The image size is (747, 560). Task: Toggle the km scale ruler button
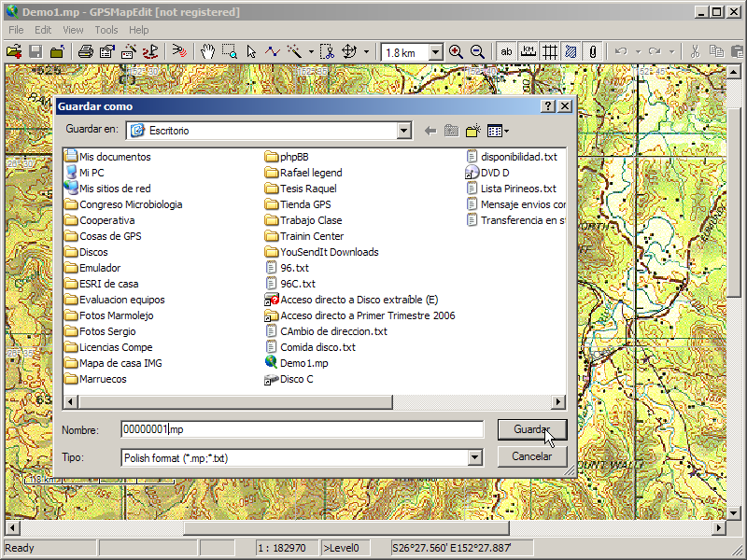point(529,52)
